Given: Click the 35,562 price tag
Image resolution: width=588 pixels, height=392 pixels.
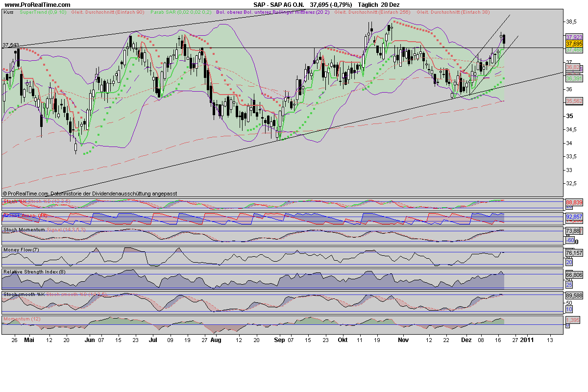Looking at the screenshot, I should coord(574,101).
